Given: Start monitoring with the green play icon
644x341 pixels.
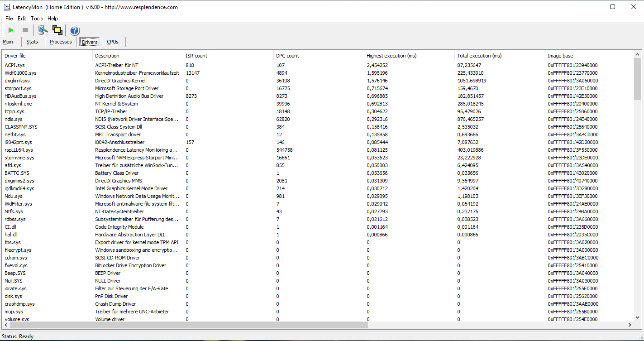Looking at the screenshot, I should pos(11,30).
